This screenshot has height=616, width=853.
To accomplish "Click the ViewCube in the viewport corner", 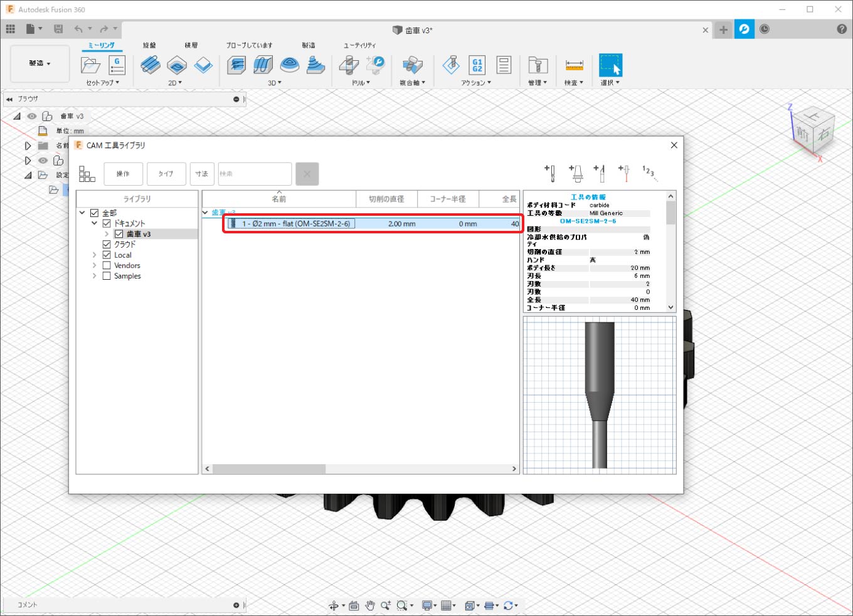I will pos(813,131).
